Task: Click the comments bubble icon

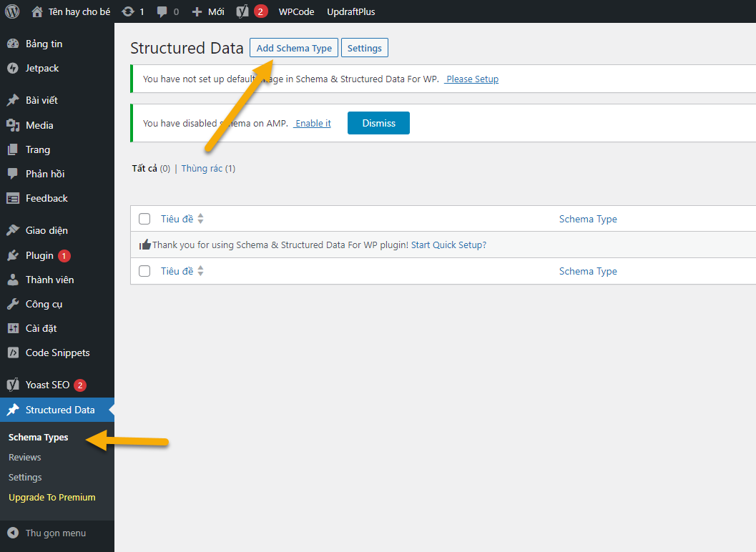Action: tap(162, 11)
